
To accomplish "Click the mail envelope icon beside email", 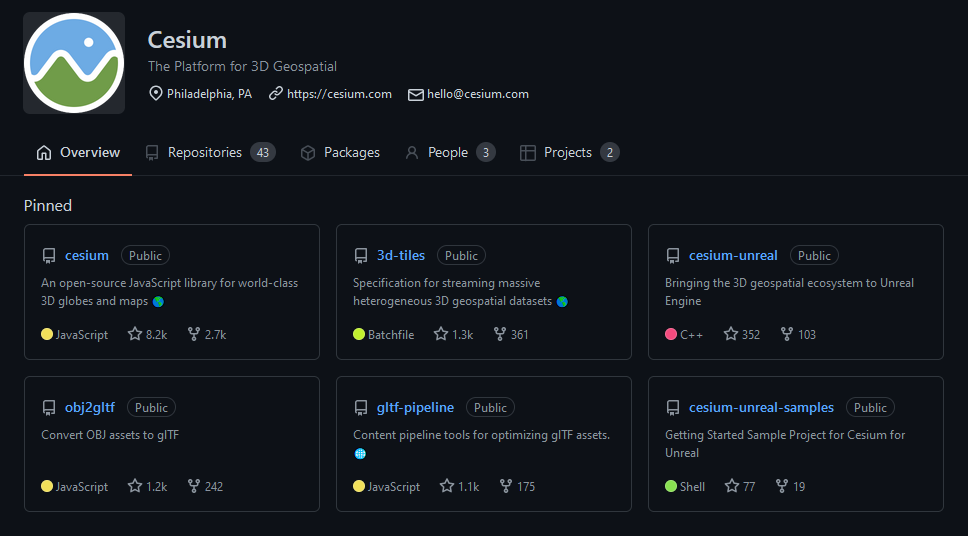I will click(415, 94).
